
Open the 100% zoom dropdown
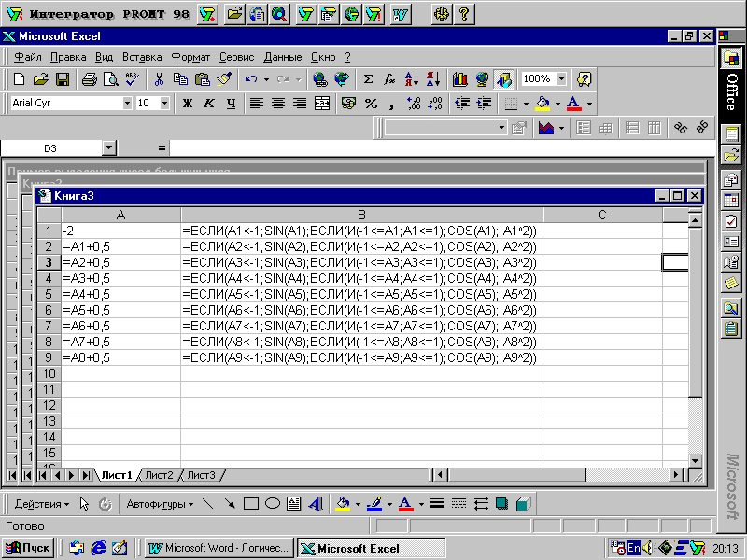click(x=562, y=79)
